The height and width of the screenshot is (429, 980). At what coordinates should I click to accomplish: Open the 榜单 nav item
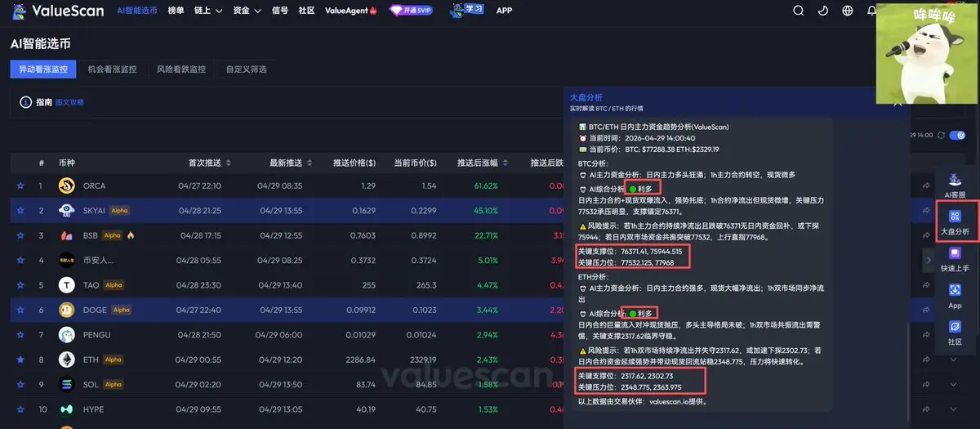tap(176, 11)
